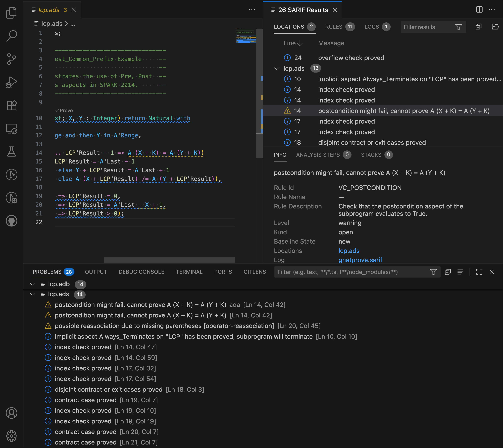
Task: Toggle Problems view as table or tree
Action: pyautogui.click(x=460, y=272)
